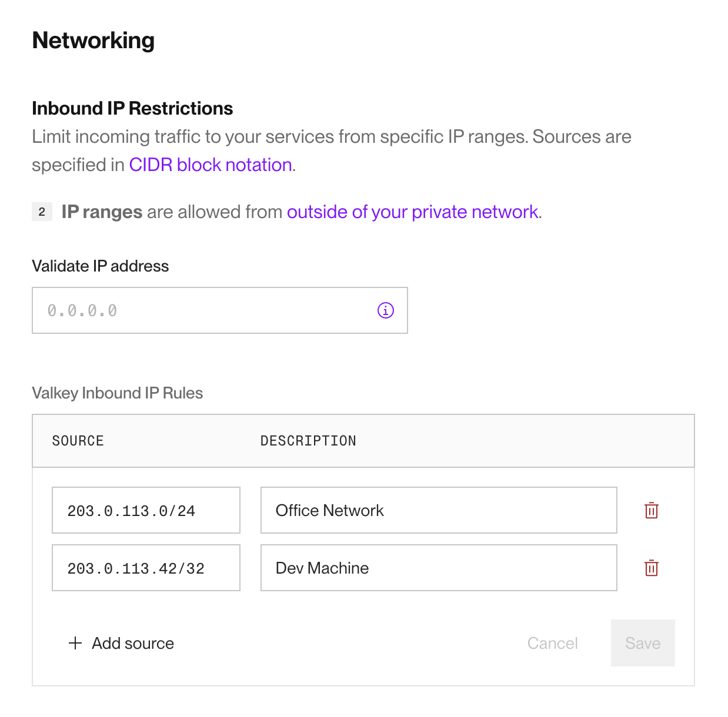Click the Inbound IP Restrictions heading
This screenshot has width=728, height=717.
132,108
